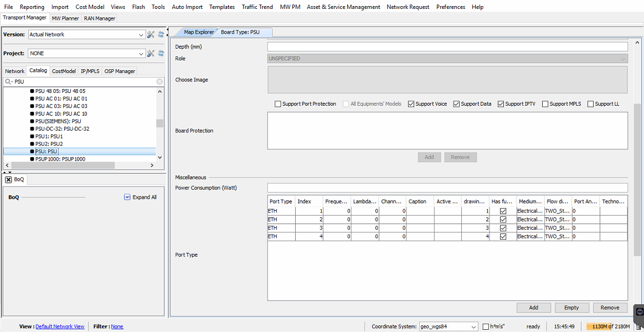Click the refresh icon beside Version dropdown
The image size is (644, 332).
point(161,34)
